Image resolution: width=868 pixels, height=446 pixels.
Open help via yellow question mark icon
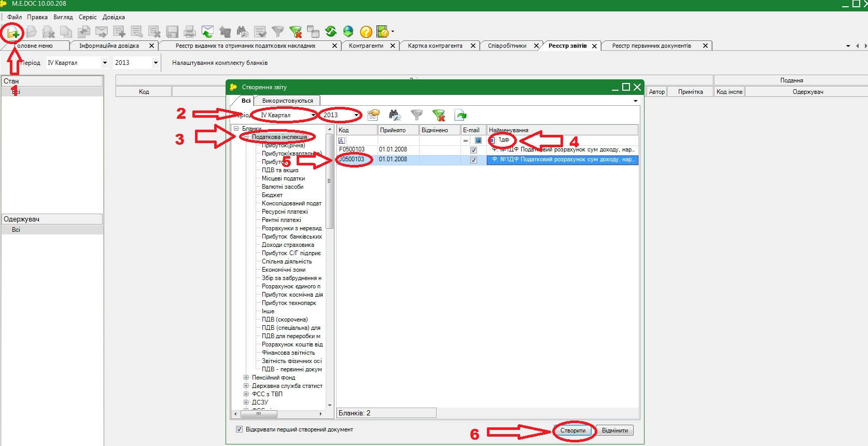[x=366, y=32]
